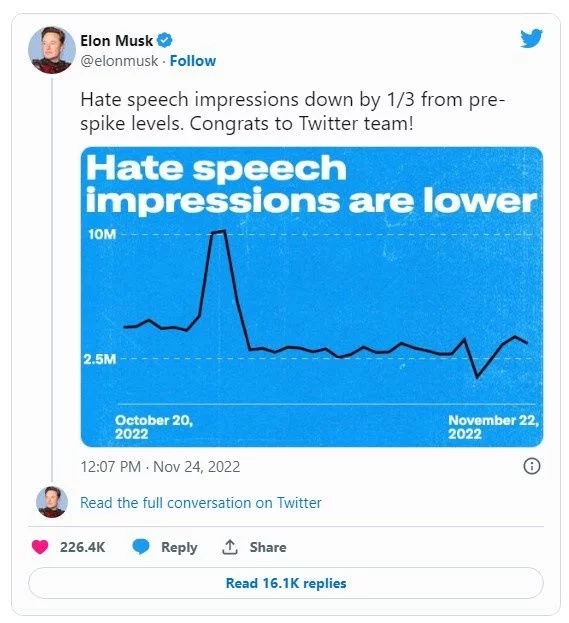Screen dimensions: 569x623
Task: Click the Share label text
Action: click(x=268, y=547)
